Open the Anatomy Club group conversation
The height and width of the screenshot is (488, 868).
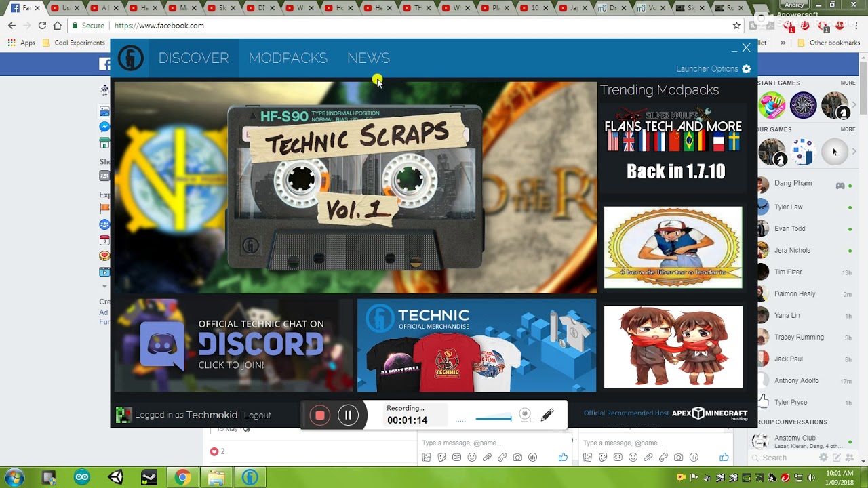tap(804, 441)
